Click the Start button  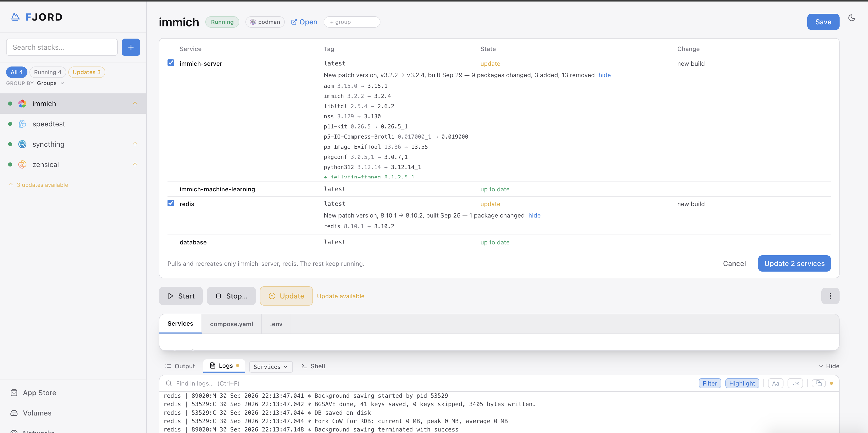tap(181, 296)
